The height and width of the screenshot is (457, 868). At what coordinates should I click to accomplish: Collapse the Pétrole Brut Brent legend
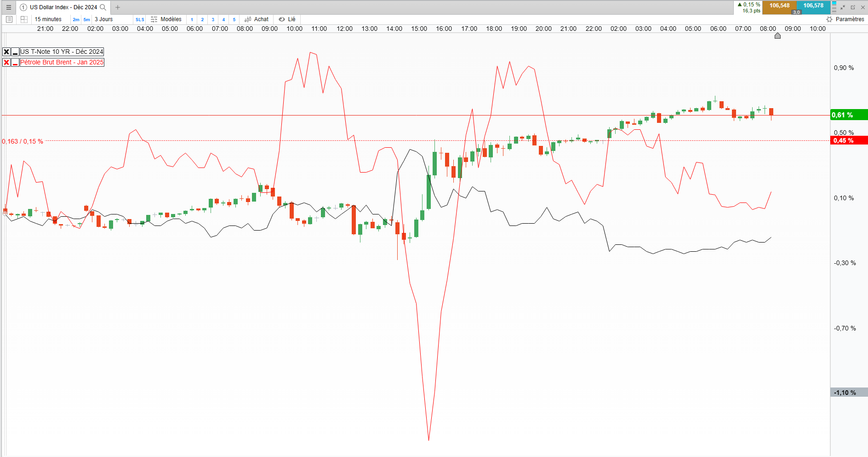[x=15, y=62]
